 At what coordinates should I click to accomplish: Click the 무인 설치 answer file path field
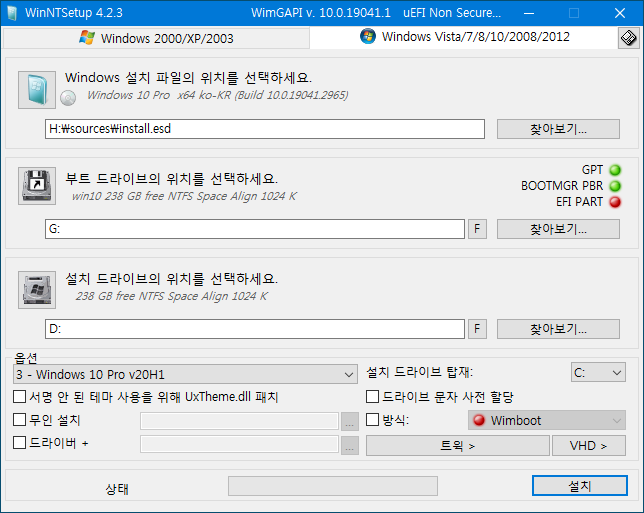click(x=239, y=421)
